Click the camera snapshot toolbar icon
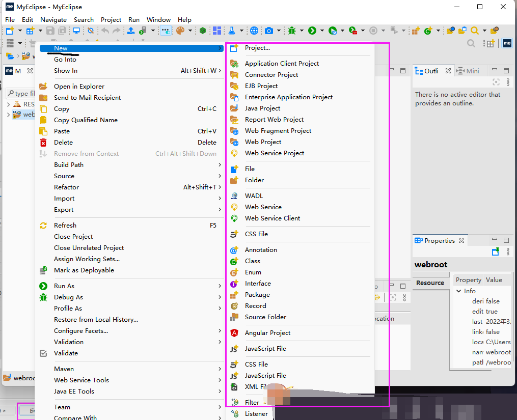This screenshot has height=420, width=517. pyautogui.click(x=269, y=31)
